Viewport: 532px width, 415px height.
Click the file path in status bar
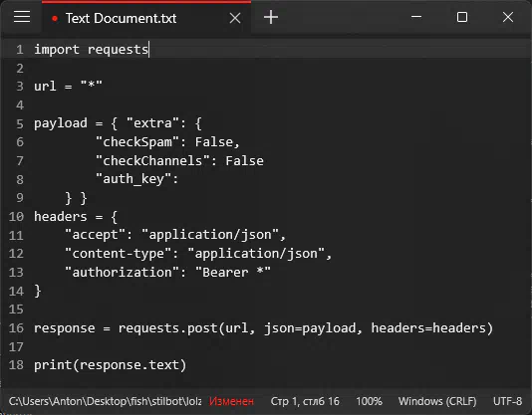click(x=105, y=401)
